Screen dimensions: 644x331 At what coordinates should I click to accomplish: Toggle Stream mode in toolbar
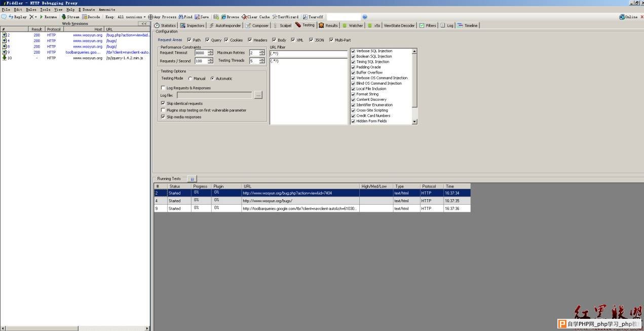[70, 17]
